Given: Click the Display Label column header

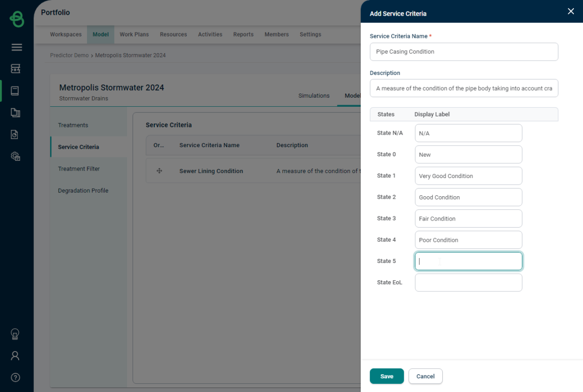Looking at the screenshot, I should pyautogui.click(x=432, y=114).
